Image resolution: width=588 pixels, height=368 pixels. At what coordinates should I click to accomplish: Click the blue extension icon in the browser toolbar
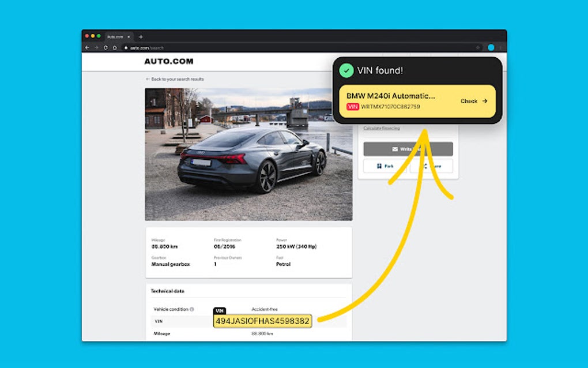point(491,46)
